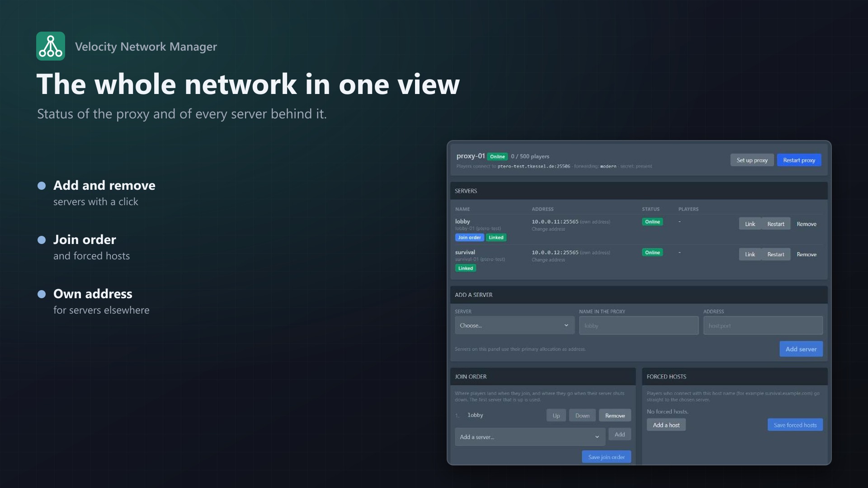868x488 pixels.
Task: Click Change address under survival's address
Action: [548, 260]
